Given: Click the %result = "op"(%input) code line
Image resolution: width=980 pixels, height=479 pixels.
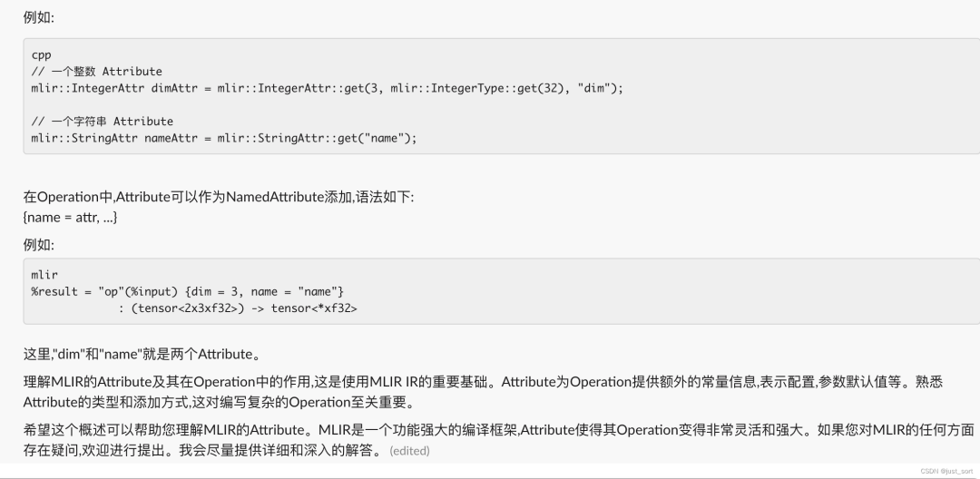Looking at the screenshot, I should coord(188,291).
